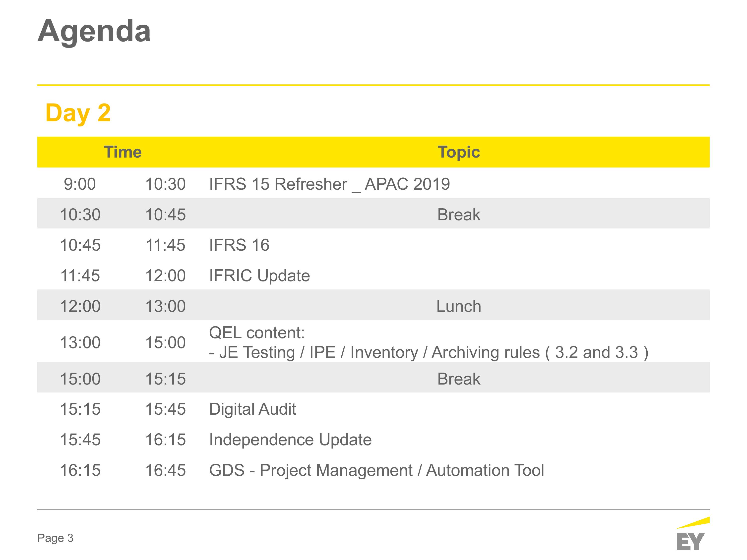Click the 15:00 to 15:15 Break row
Screen dimensions: 747x560
tap(373, 377)
